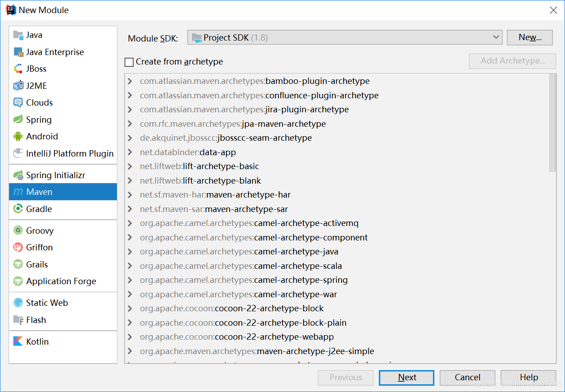The width and height of the screenshot is (565, 392).
Task: Expand the lift-archetype-blank entry
Action: click(130, 181)
